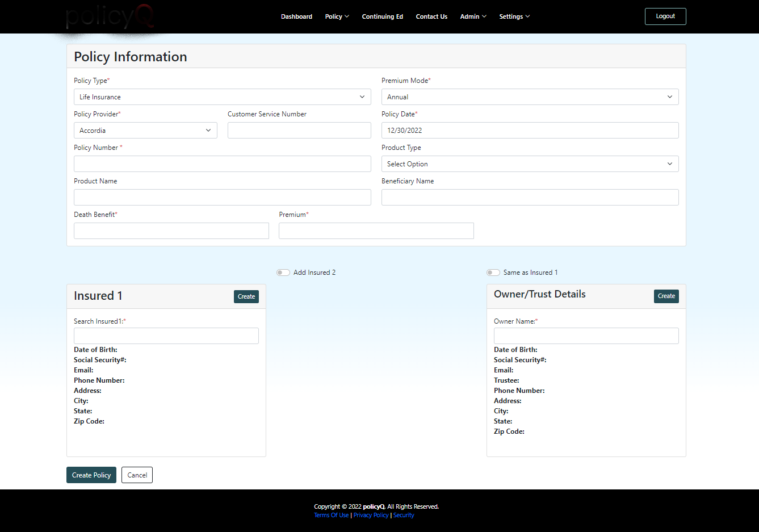The width and height of the screenshot is (759, 532).
Task: Focus the Customer Service Number field
Action: tap(299, 131)
